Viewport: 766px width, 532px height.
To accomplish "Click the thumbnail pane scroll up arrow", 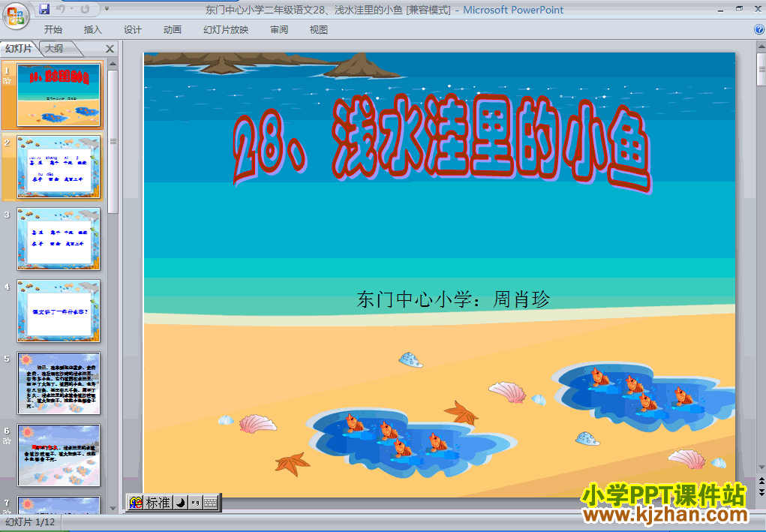I will click(x=113, y=64).
